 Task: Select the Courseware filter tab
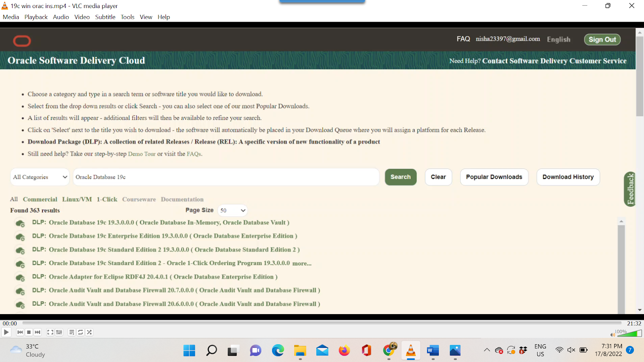point(139,200)
